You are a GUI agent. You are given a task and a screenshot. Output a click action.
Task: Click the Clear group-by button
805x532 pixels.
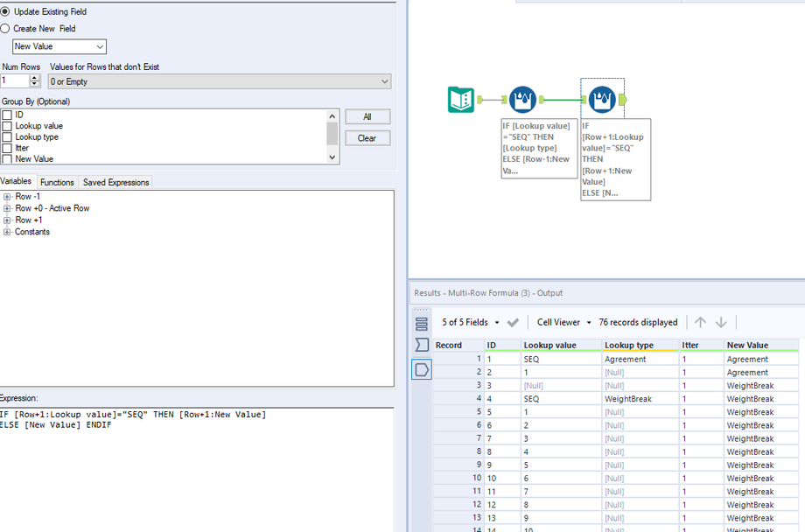tap(367, 138)
